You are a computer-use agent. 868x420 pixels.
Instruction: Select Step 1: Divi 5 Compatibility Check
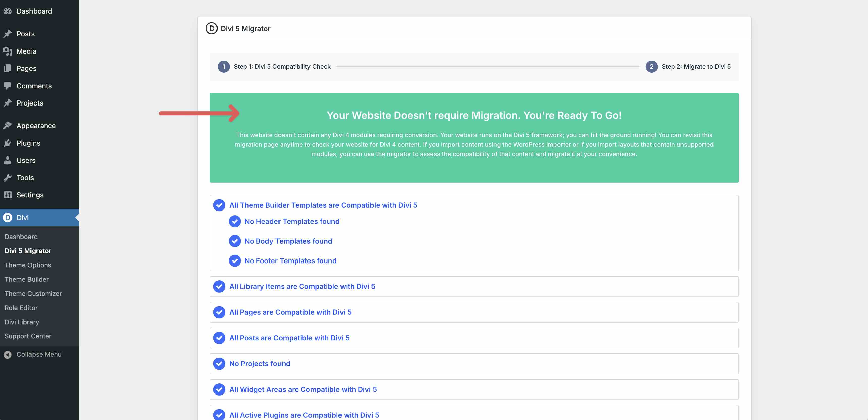[282, 66]
